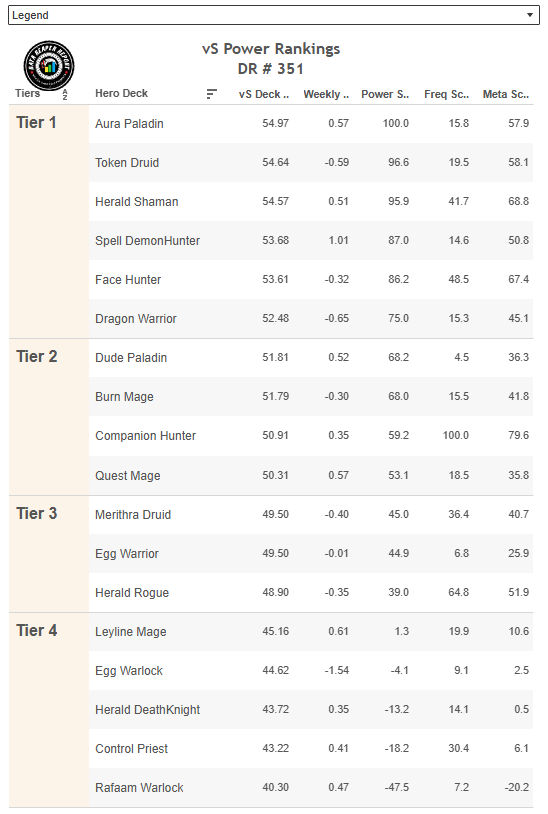The height and width of the screenshot is (814, 548).
Task: Click the Data Reaper Report logo
Action: (49, 66)
